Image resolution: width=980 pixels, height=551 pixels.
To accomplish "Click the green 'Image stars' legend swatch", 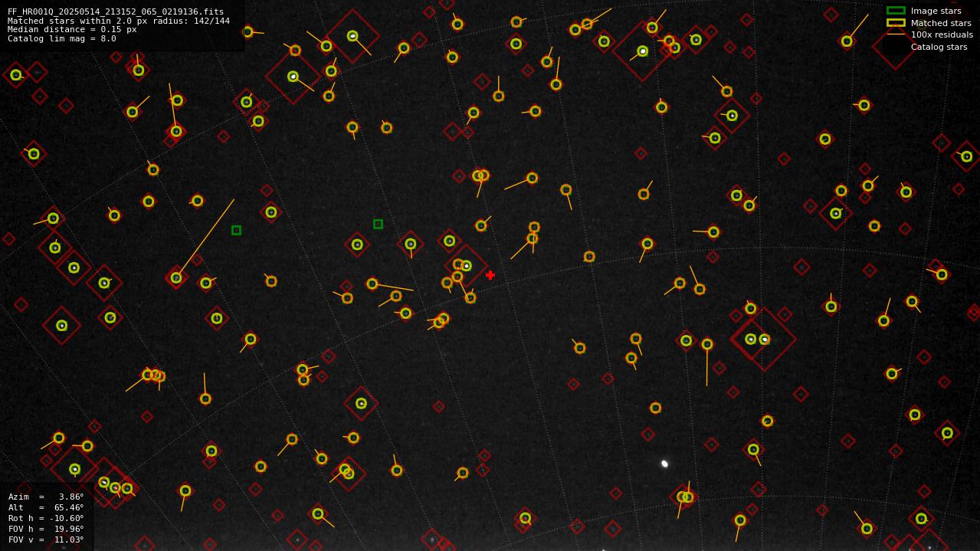I will [896, 11].
